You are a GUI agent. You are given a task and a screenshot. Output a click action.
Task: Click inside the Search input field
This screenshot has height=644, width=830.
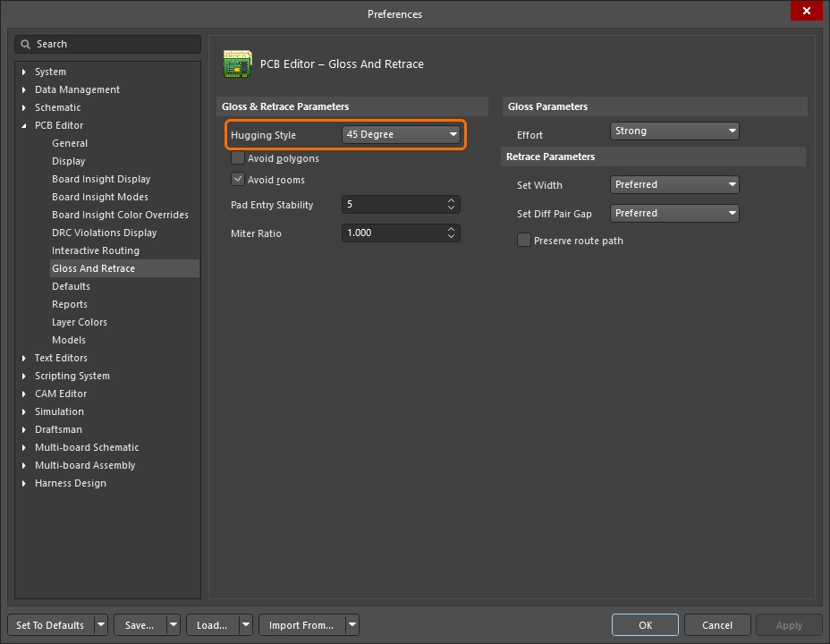coord(107,43)
